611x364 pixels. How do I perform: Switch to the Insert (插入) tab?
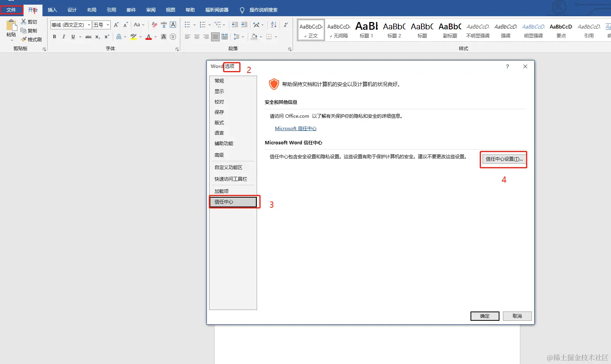(52, 10)
